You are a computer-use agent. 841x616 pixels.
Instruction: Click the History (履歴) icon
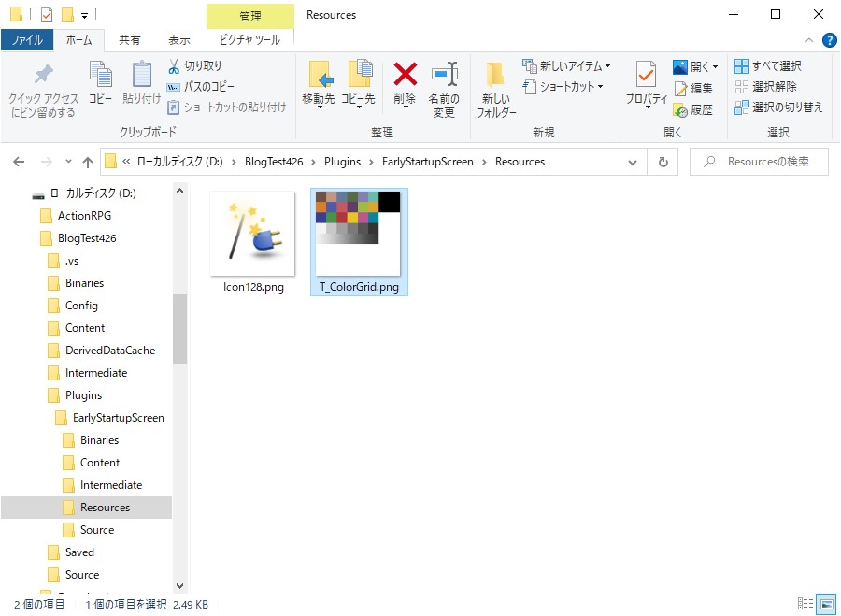coord(680,110)
